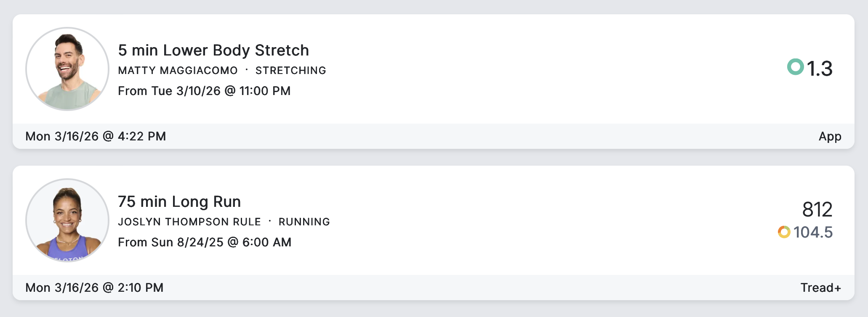Click the RUNNING category label
This screenshot has width=868, height=317.
pos(304,222)
